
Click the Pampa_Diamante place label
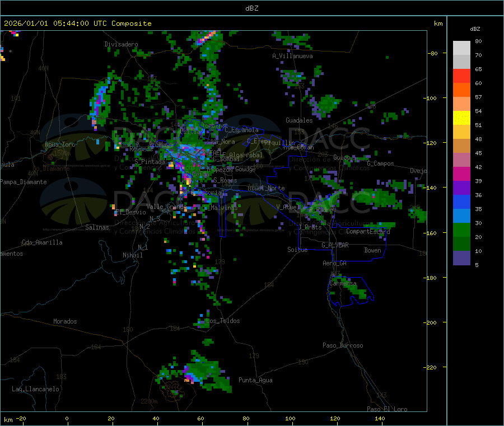pos(24,182)
